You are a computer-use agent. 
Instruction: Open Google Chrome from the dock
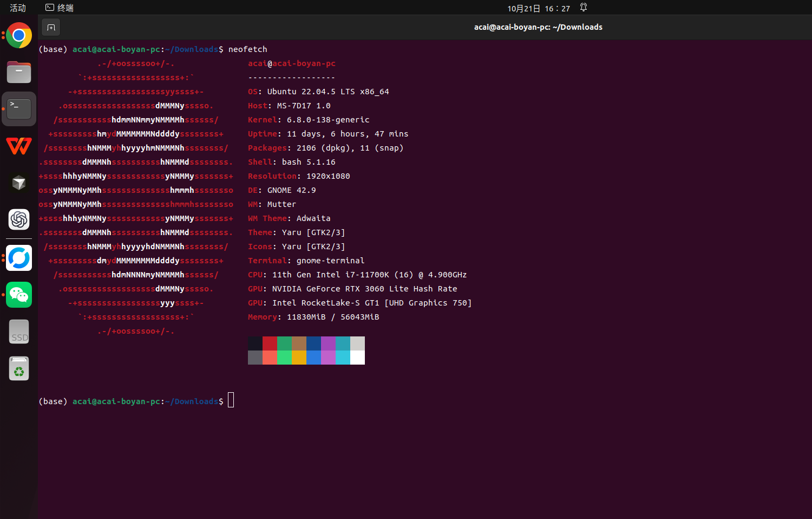19,35
